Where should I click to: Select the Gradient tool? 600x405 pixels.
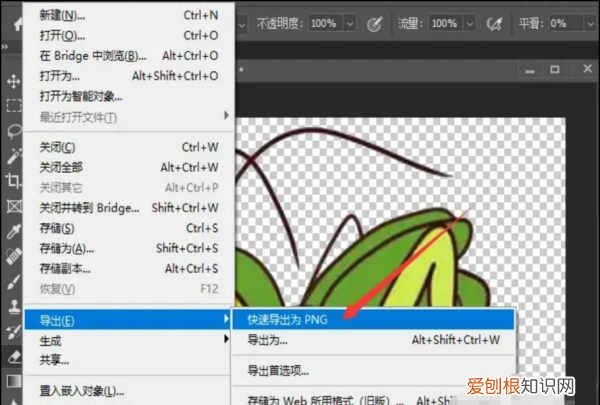click(14, 381)
